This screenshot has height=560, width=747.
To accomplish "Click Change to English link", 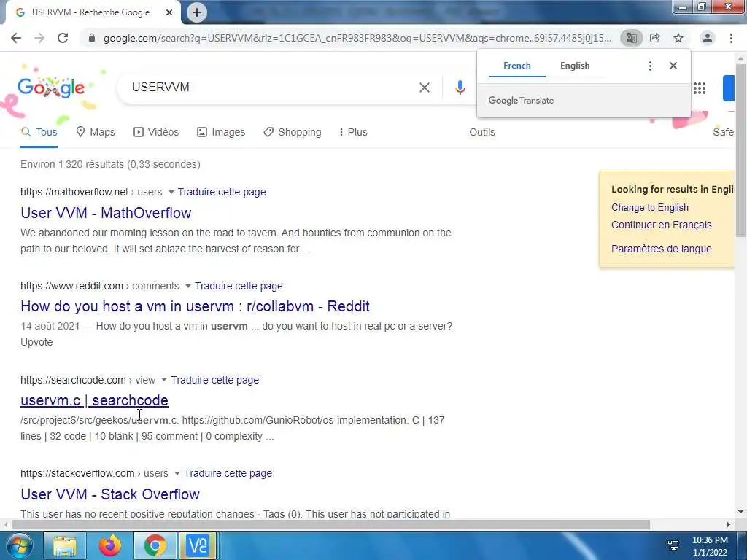I will click(650, 208).
